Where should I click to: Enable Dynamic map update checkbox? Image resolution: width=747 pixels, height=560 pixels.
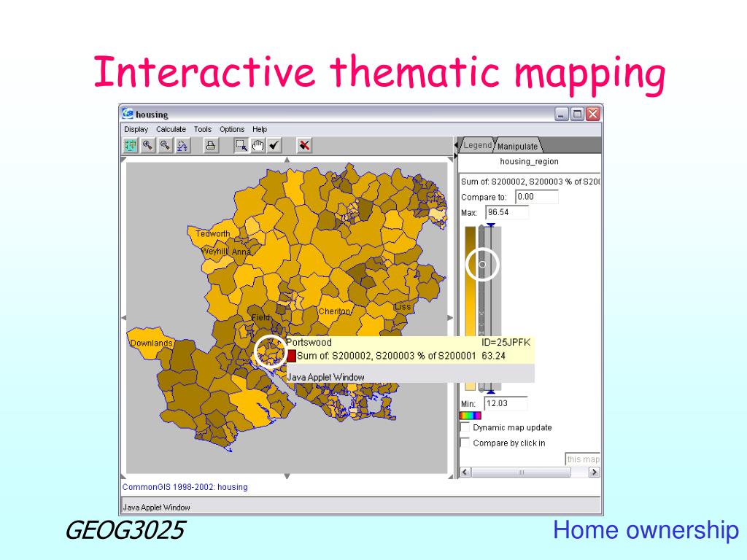tap(465, 427)
